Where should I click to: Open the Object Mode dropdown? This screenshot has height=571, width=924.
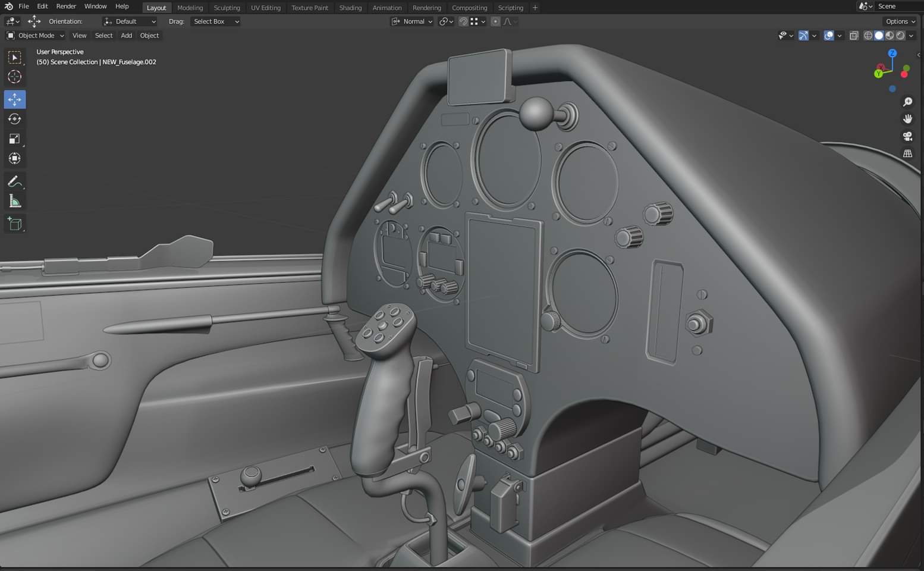tap(36, 36)
